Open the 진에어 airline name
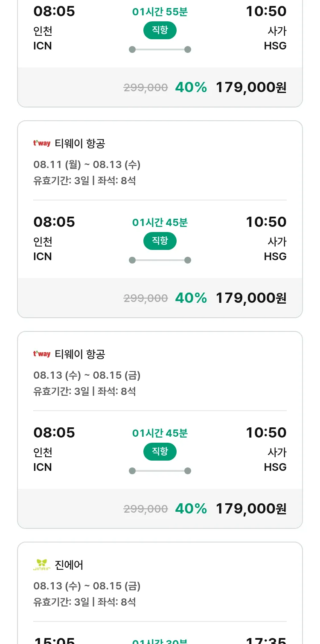320x644 pixels. (x=69, y=565)
